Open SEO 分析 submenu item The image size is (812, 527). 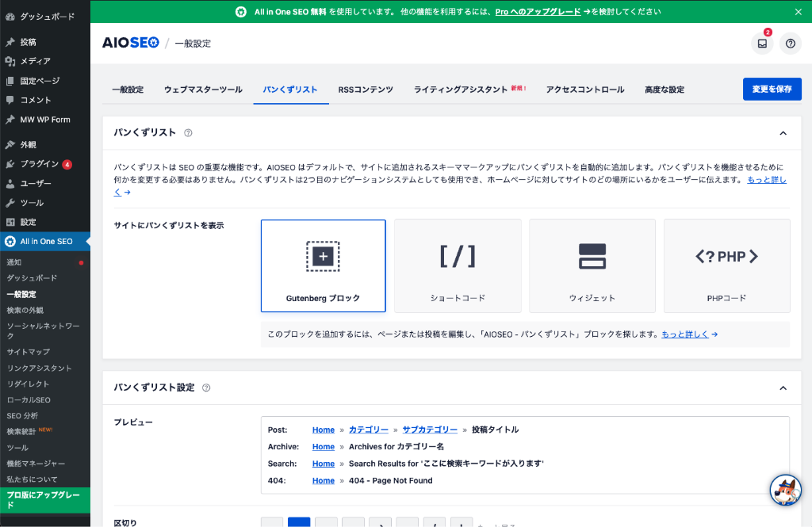pyautogui.click(x=45, y=416)
